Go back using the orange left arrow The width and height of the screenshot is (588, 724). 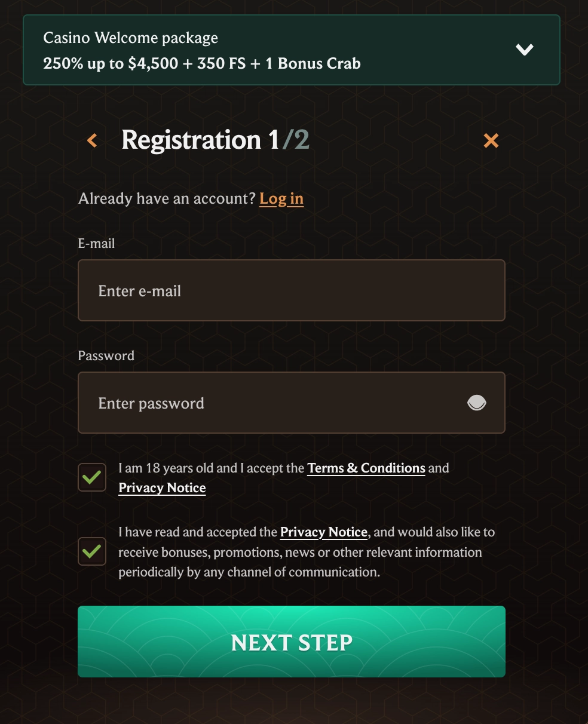92,140
